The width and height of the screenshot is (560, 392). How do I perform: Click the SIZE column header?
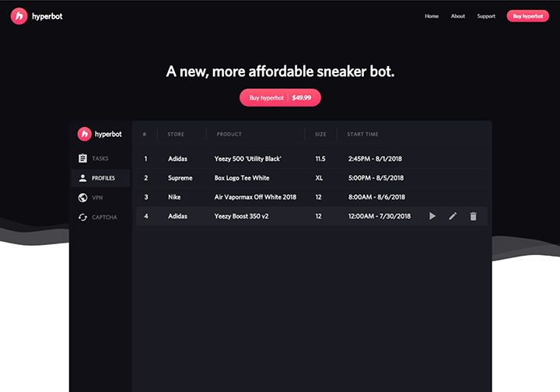tap(320, 135)
